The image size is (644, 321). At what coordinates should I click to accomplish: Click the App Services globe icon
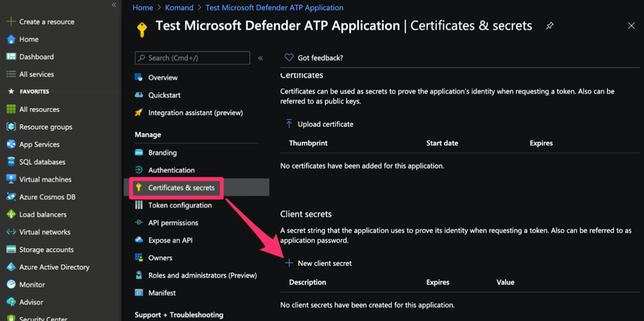tap(11, 145)
